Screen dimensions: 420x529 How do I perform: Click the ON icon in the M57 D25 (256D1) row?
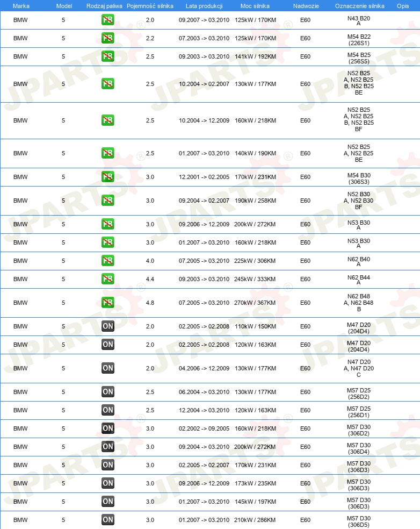coord(108,410)
